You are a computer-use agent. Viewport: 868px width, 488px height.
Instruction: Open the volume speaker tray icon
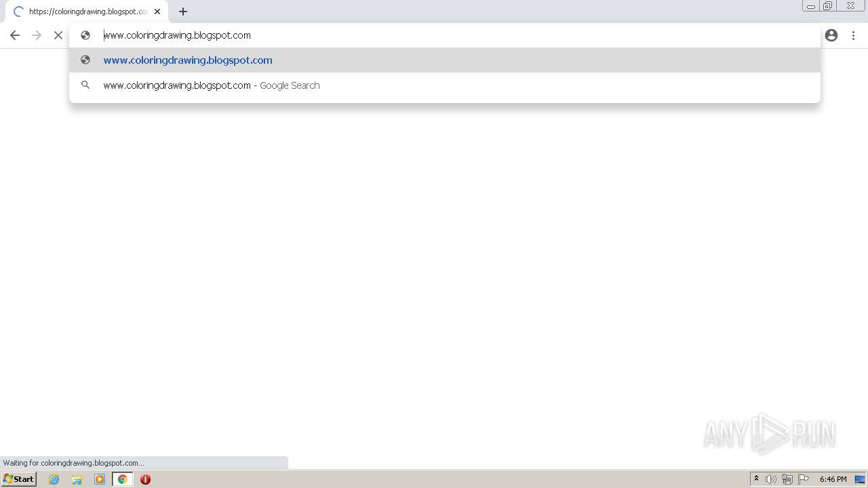pyautogui.click(x=771, y=479)
